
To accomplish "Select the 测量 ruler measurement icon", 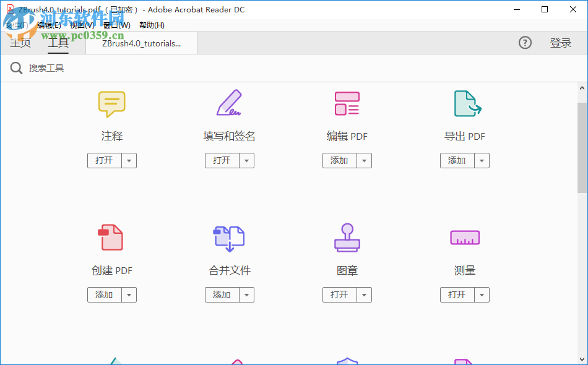I will click(464, 238).
